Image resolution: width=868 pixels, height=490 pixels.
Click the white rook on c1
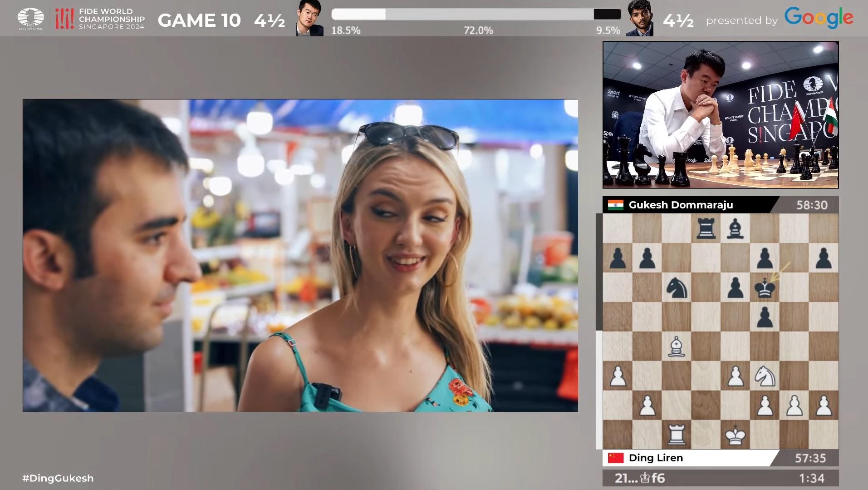tap(676, 435)
